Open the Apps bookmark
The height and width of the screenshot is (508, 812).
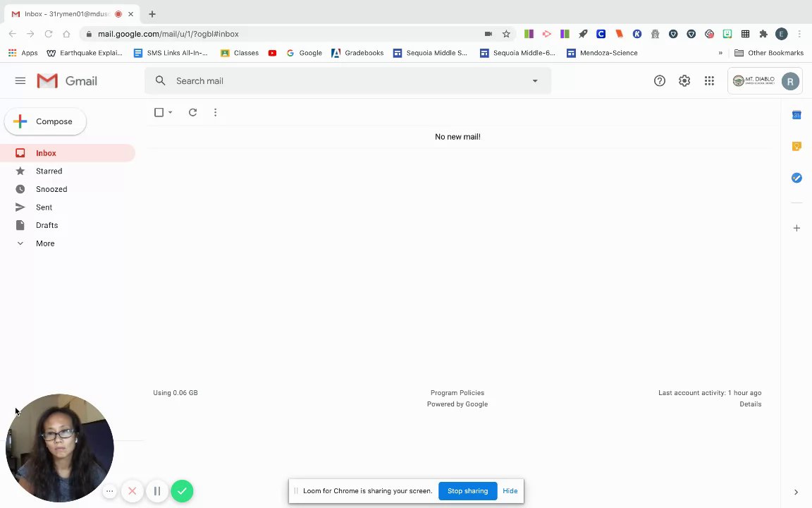click(x=23, y=53)
